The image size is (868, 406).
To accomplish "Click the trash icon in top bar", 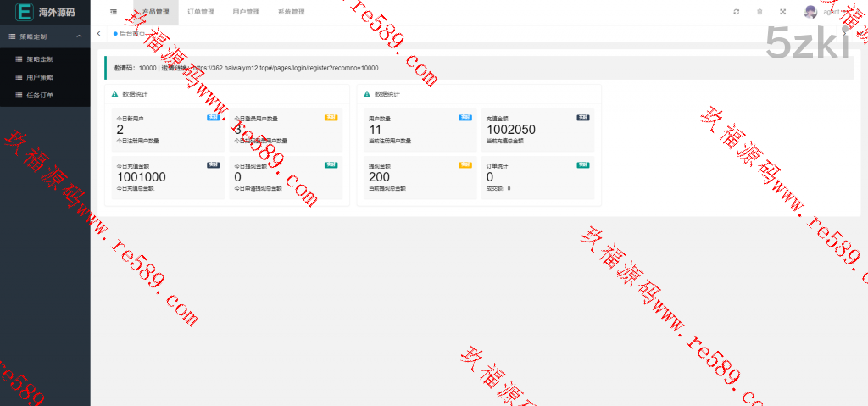I will click(x=759, y=12).
